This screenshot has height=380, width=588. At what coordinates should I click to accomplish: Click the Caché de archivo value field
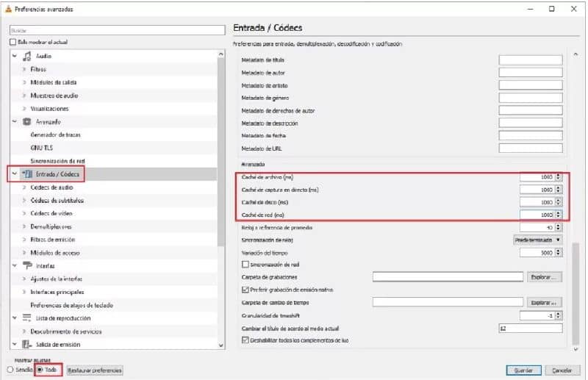(537, 177)
